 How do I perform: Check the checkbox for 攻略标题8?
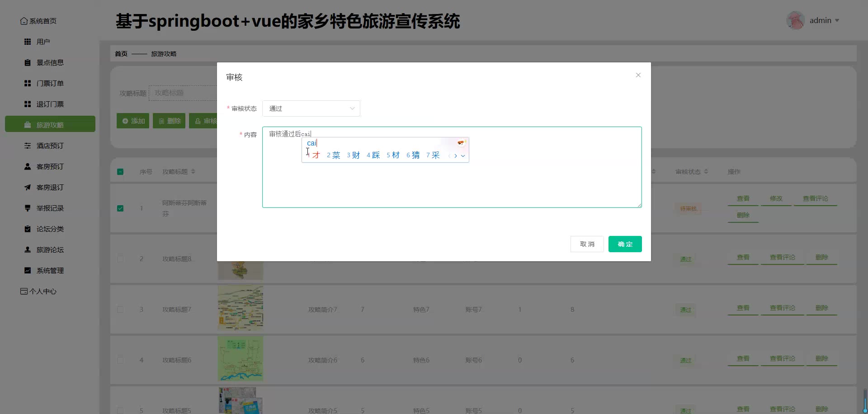coord(120,259)
